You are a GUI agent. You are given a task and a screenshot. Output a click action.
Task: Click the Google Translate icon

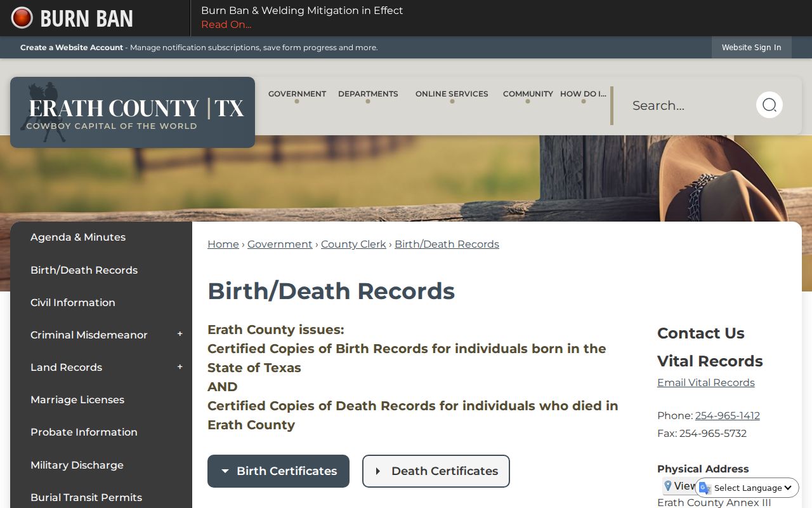[x=705, y=488]
